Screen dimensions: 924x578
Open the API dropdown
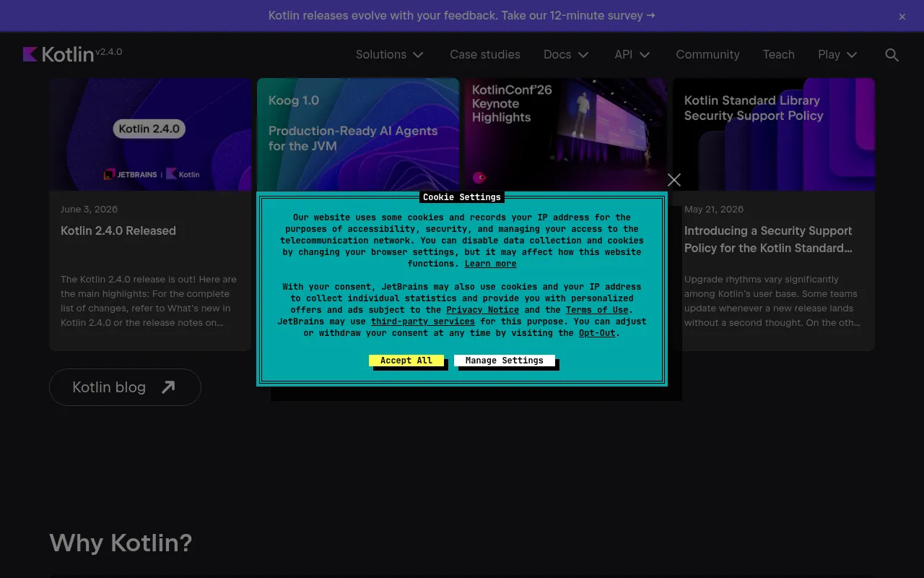pos(632,55)
